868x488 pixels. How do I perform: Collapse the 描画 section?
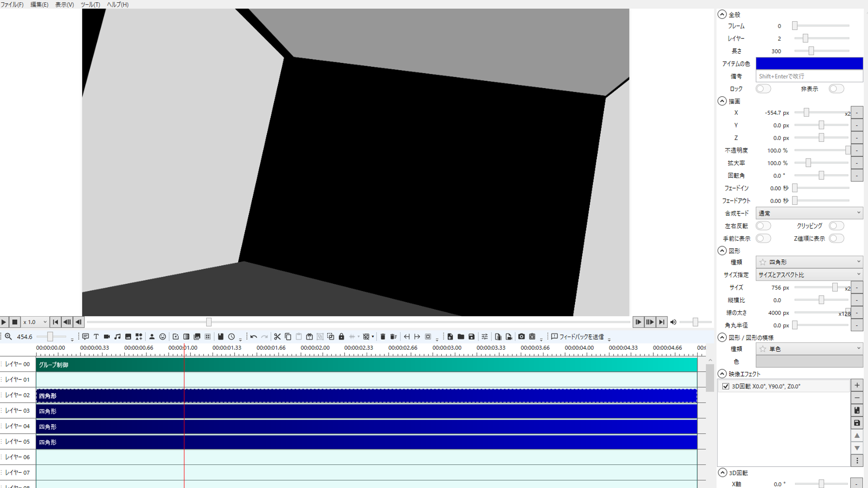(722, 101)
